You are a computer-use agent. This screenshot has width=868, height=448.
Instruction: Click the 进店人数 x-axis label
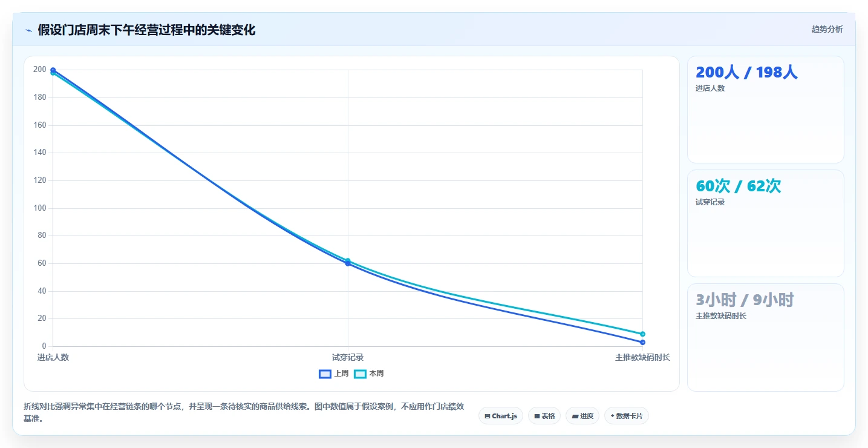coord(53,357)
